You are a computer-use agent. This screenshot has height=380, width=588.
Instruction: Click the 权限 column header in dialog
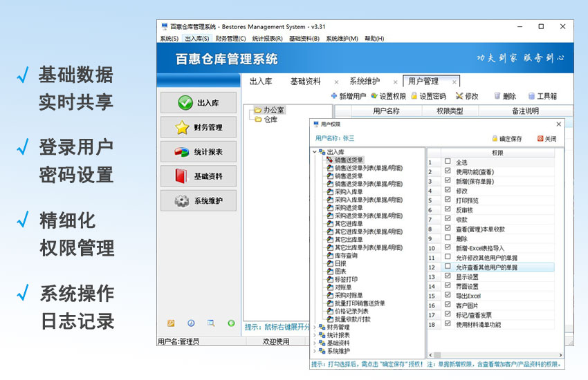coord(497,153)
